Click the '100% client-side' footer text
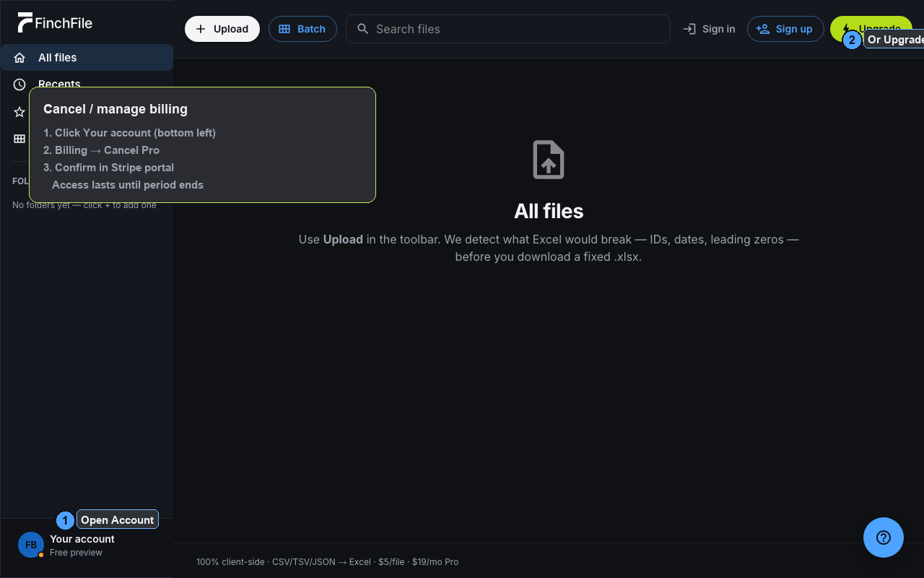Viewport: 924px width, 578px height. click(x=230, y=562)
